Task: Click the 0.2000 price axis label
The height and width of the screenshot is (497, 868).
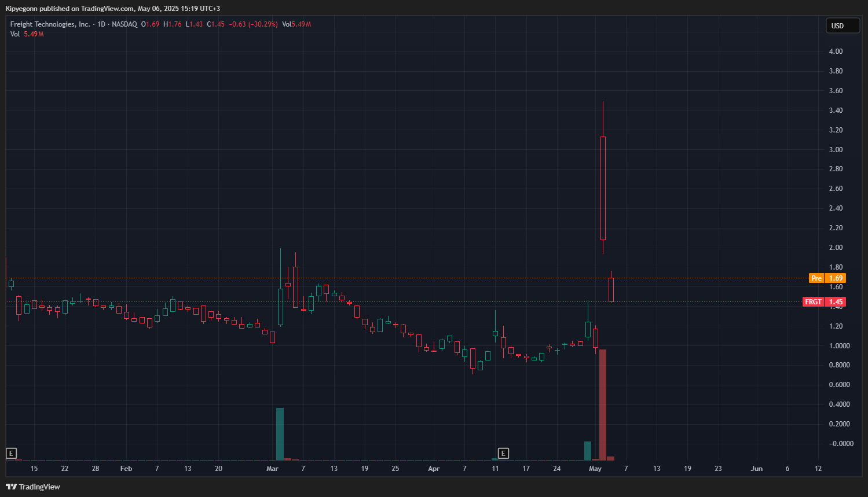Action: (840, 424)
